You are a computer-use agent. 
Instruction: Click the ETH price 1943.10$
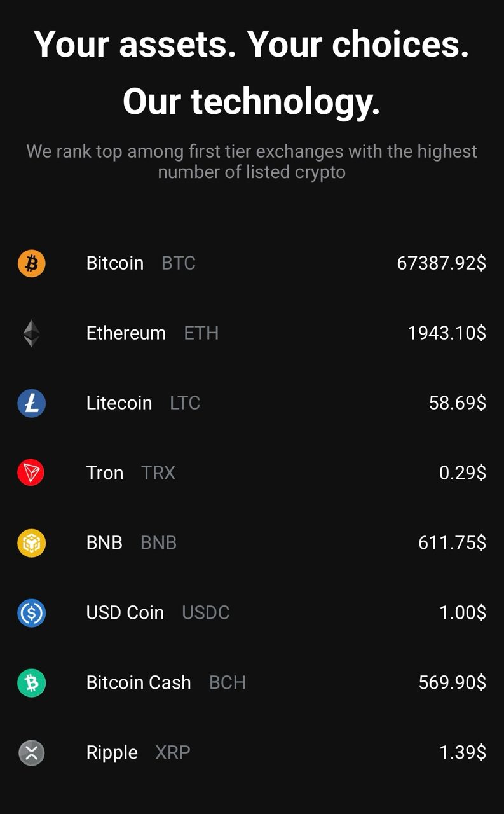(447, 333)
